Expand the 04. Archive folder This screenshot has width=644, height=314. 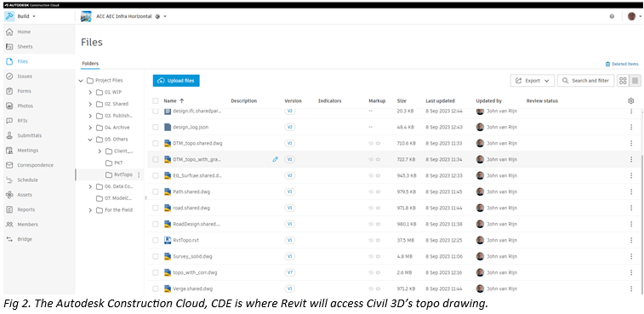(90, 128)
